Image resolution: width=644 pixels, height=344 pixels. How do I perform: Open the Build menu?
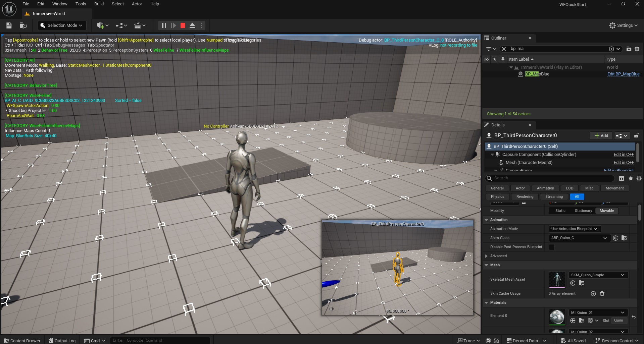point(99,4)
